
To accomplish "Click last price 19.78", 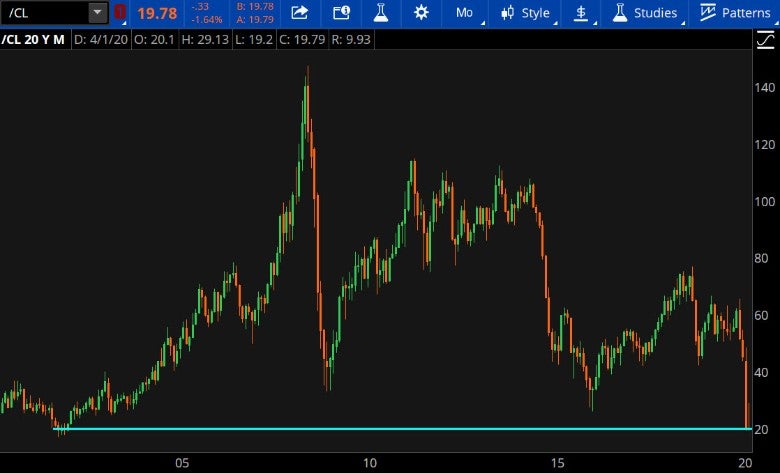I will point(157,13).
